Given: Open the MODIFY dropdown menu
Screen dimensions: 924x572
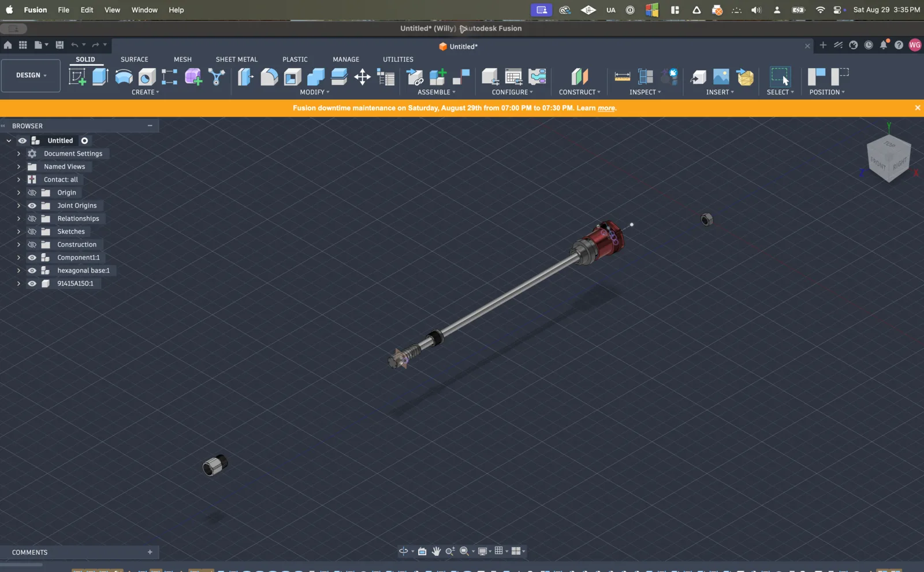Looking at the screenshot, I should pyautogui.click(x=315, y=92).
